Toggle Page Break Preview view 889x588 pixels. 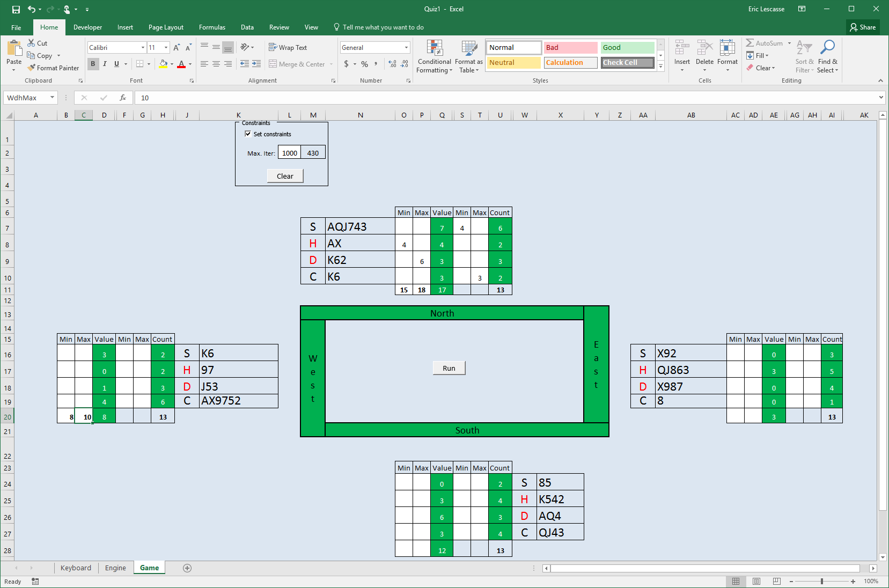pyautogui.click(x=777, y=582)
